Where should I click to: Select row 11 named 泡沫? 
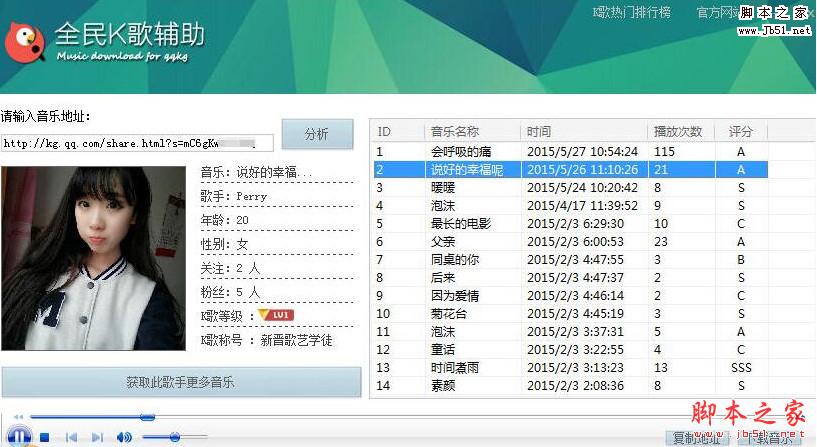(x=571, y=331)
